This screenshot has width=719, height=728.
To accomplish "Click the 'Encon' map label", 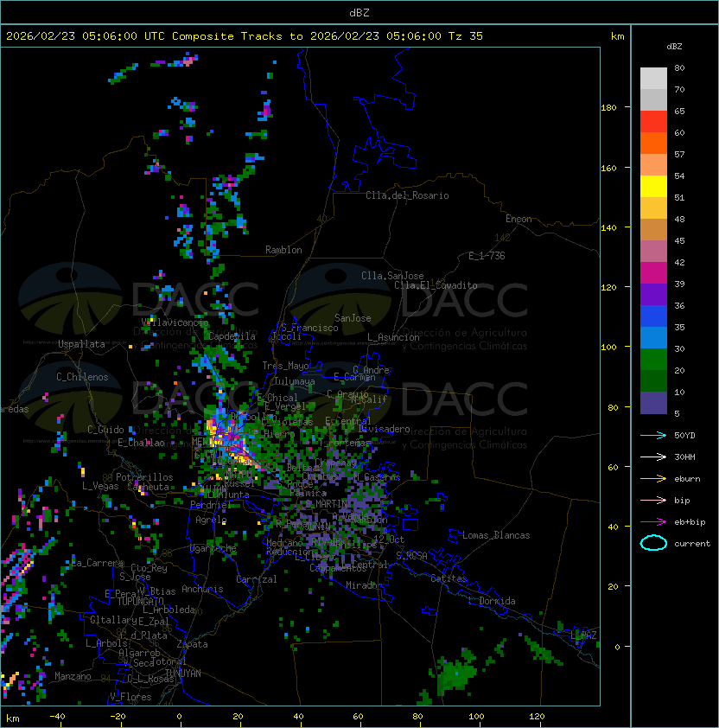I will click(x=519, y=219).
